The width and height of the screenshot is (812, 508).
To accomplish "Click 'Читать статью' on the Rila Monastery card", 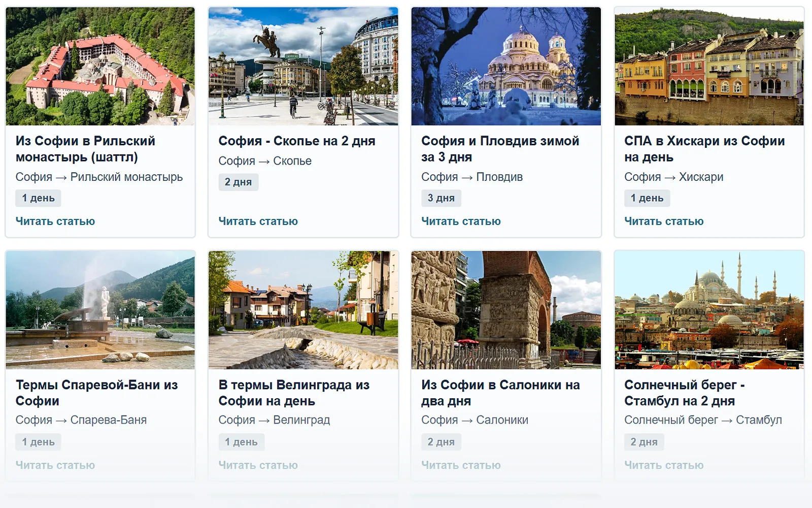I will [x=55, y=221].
